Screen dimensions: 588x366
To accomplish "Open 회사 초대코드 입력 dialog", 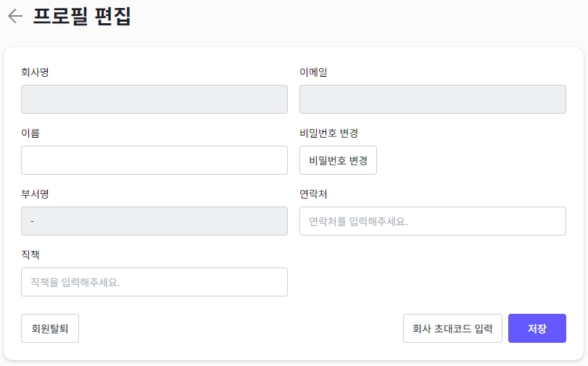I will click(x=452, y=328).
